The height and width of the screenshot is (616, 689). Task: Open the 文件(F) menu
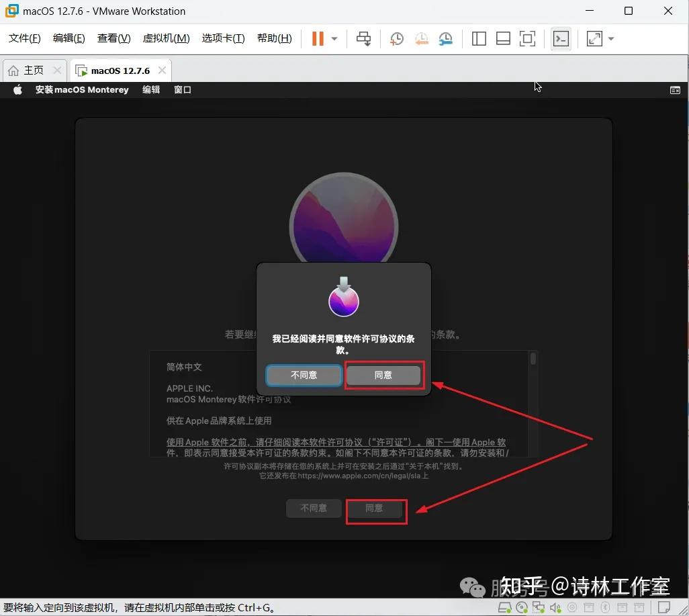click(25, 38)
